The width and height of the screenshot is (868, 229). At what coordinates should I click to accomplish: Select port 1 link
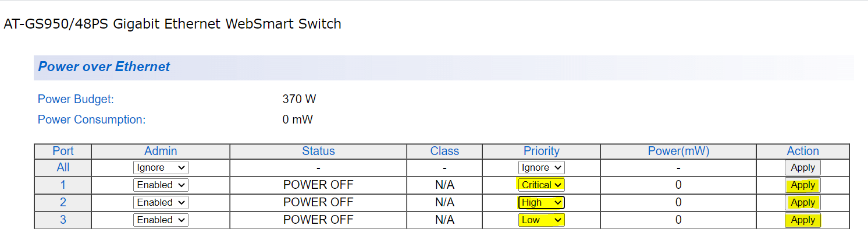pyautogui.click(x=63, y=185)
